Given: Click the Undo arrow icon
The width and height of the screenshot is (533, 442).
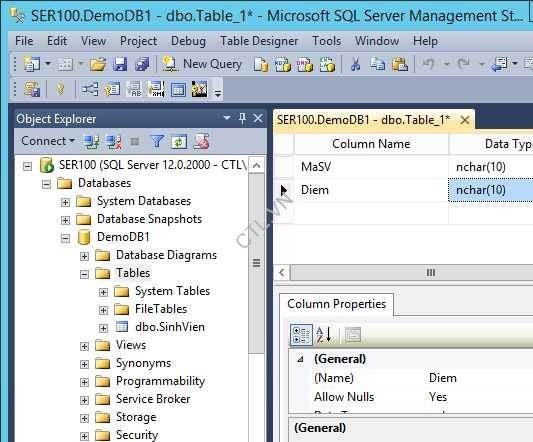Looking at the screenshot, I should click(x=428, y=64).
